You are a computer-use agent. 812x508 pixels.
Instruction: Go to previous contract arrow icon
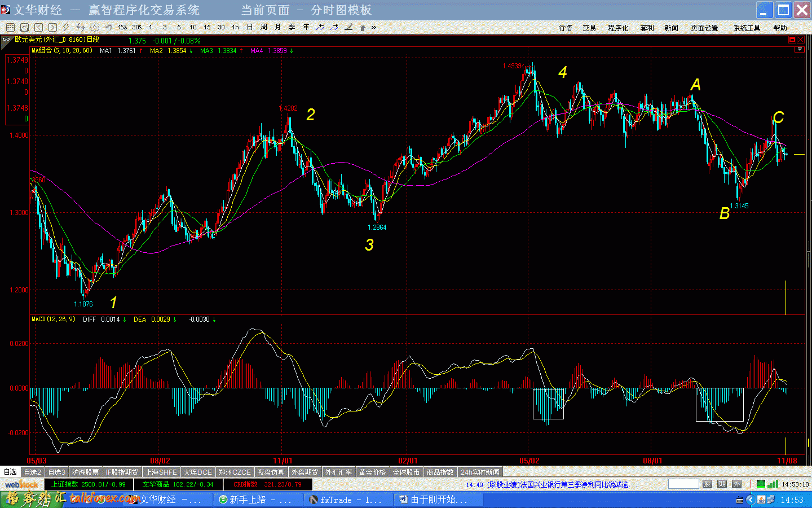(x=38, y=27)
